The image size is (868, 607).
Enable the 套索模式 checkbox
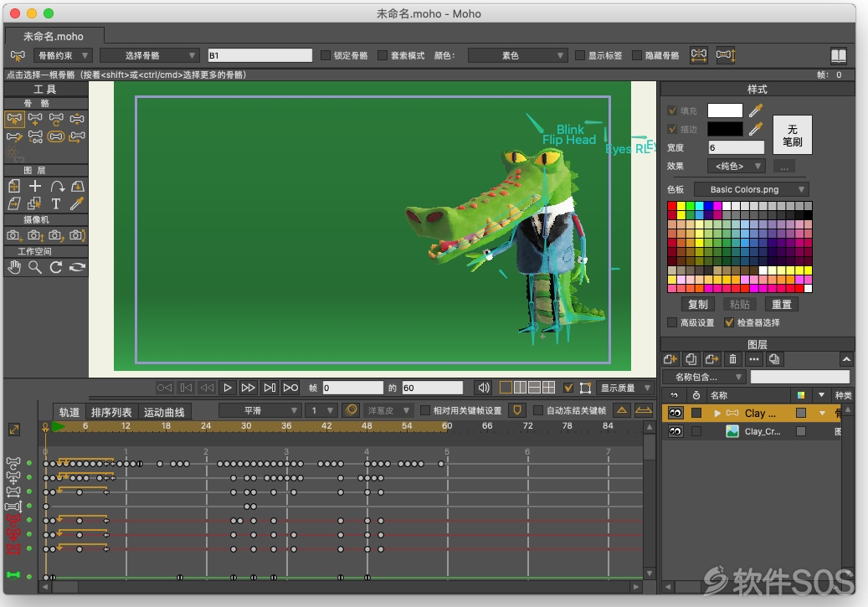383,55
